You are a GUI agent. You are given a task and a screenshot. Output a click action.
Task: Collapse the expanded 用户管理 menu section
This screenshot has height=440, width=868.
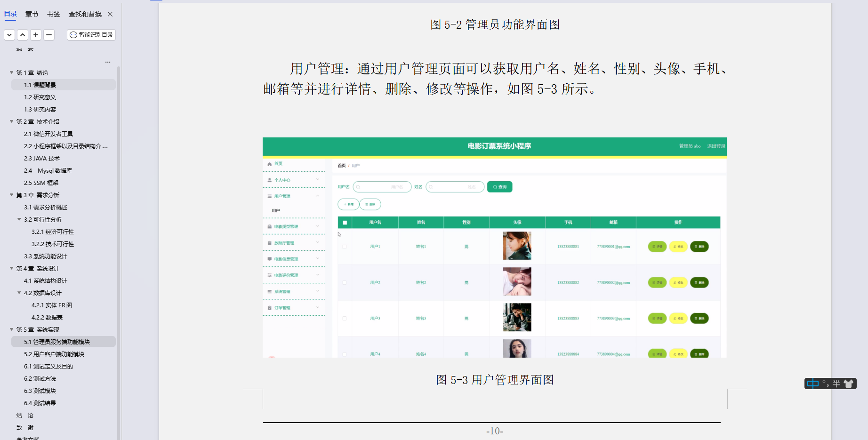(x=318, y=196)
